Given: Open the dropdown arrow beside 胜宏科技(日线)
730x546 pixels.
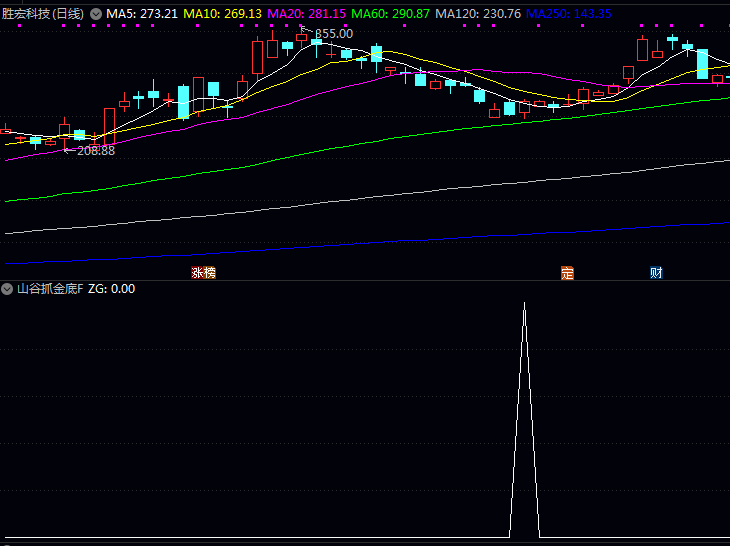Looking at the screenshot, I should pos(95,14).
